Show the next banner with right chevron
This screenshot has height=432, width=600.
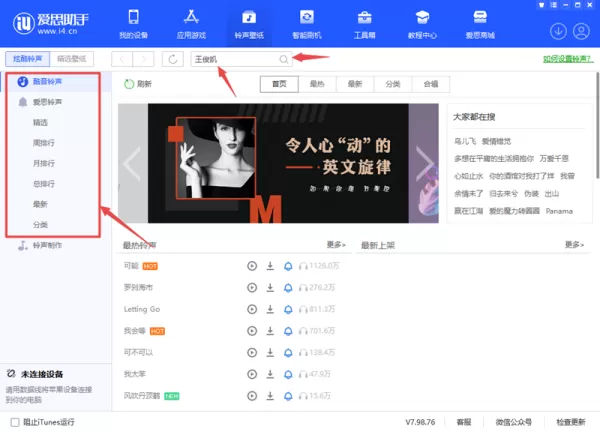click(x=424, y=163)
